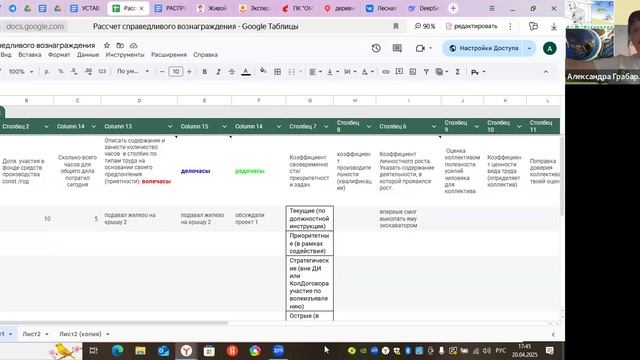Open the font dropdown 'По ум...'

tap(133, 71)
